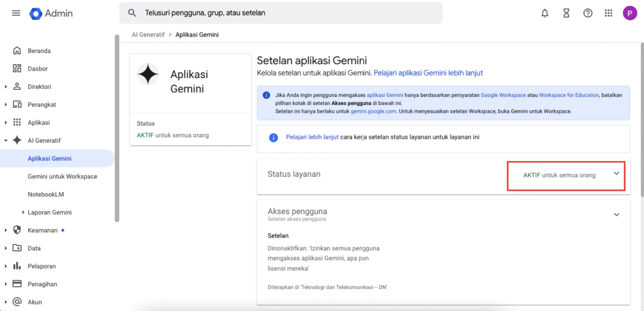The width and height of the screenshot is (644, 311).
Task: Go to AI Generatif breadcrumb
Action: [148, 35]
